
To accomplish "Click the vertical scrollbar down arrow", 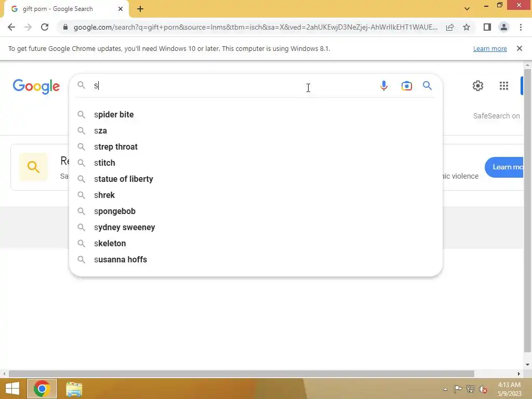I will (527, 365).
